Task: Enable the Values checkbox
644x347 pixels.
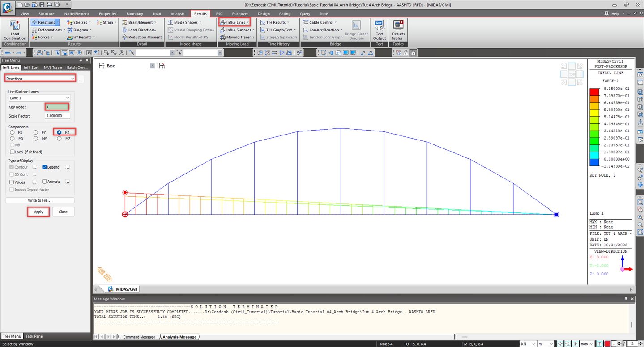Action: pyautogui.click(x=12, y=182)
